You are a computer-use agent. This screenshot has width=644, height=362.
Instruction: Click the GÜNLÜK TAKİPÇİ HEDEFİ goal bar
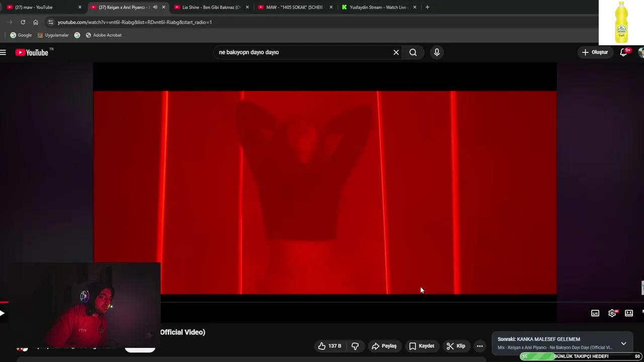click(581, 356)
